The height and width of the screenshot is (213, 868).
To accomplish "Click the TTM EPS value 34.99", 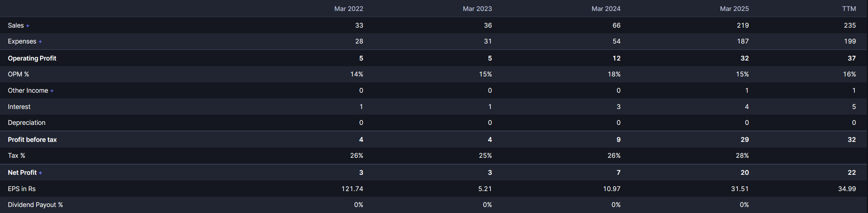I will [x=847, y=189].
